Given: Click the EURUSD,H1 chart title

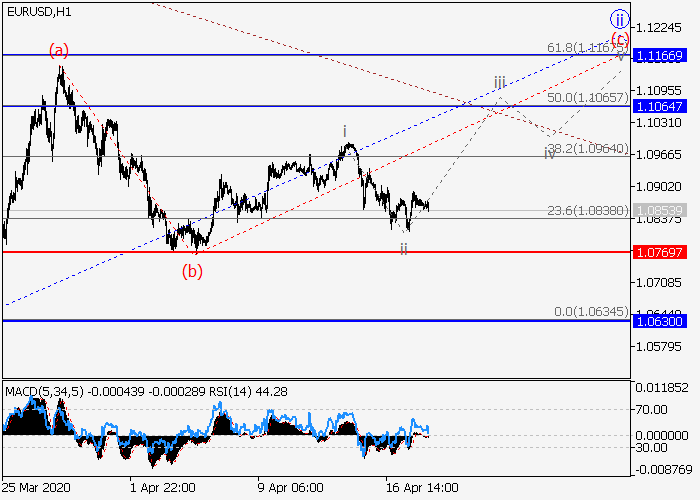Looking at the screenshot, I should point(36,11).
